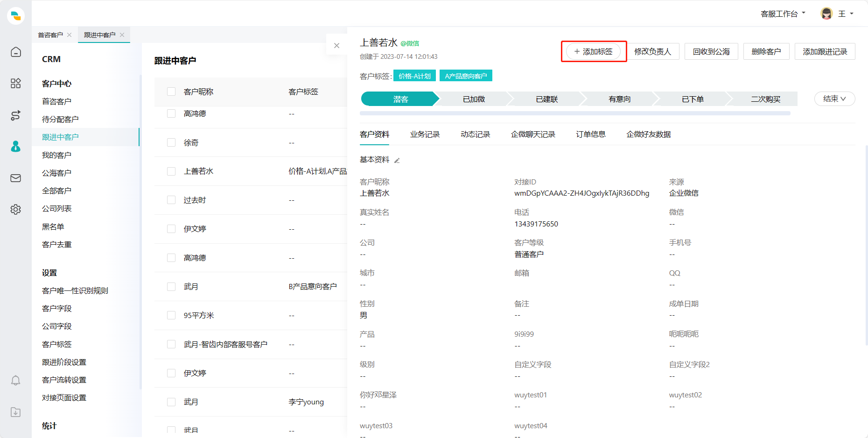Screen dimensions: 868x438
Task: Switch to the 企微聊天记录 tab
Action: 533,134
